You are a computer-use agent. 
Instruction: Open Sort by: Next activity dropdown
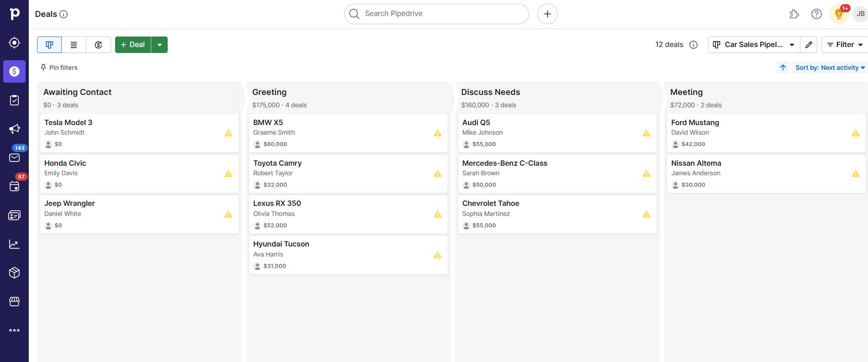(x=830, y=68)
